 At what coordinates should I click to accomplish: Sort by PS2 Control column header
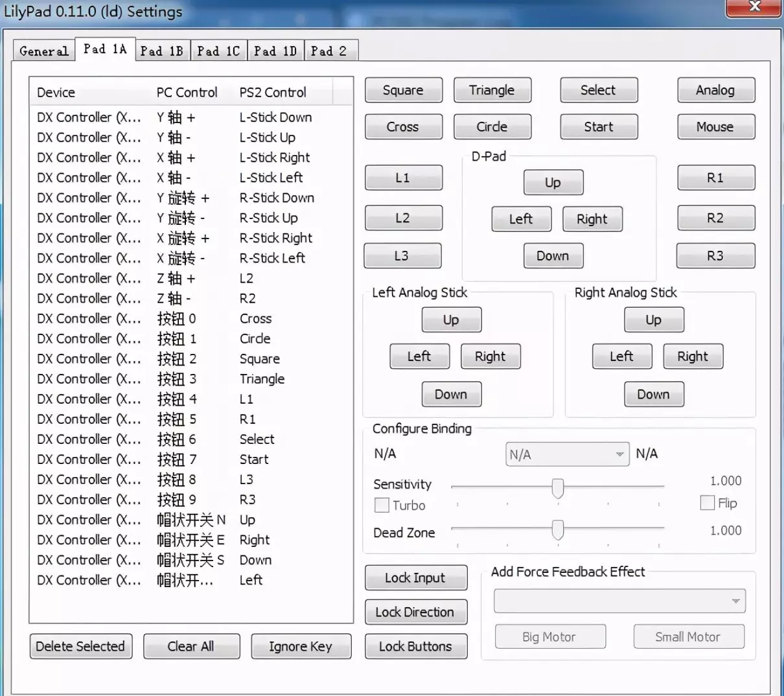[x=284, y=92]
